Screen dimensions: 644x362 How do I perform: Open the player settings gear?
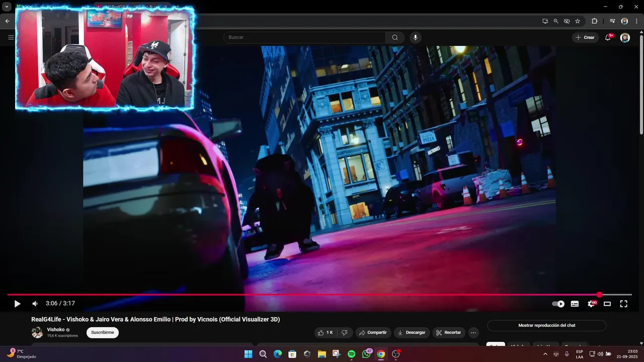(x=591, y=304)
